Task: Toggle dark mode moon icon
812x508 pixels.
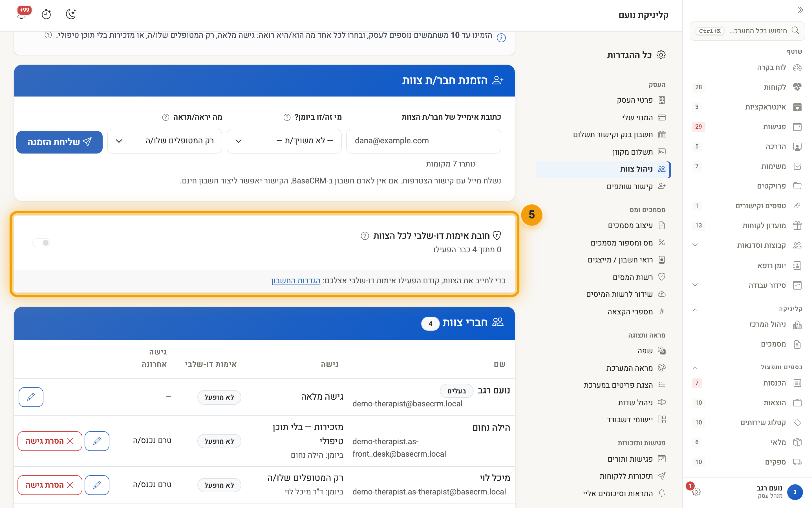Action: coord(71,14)
